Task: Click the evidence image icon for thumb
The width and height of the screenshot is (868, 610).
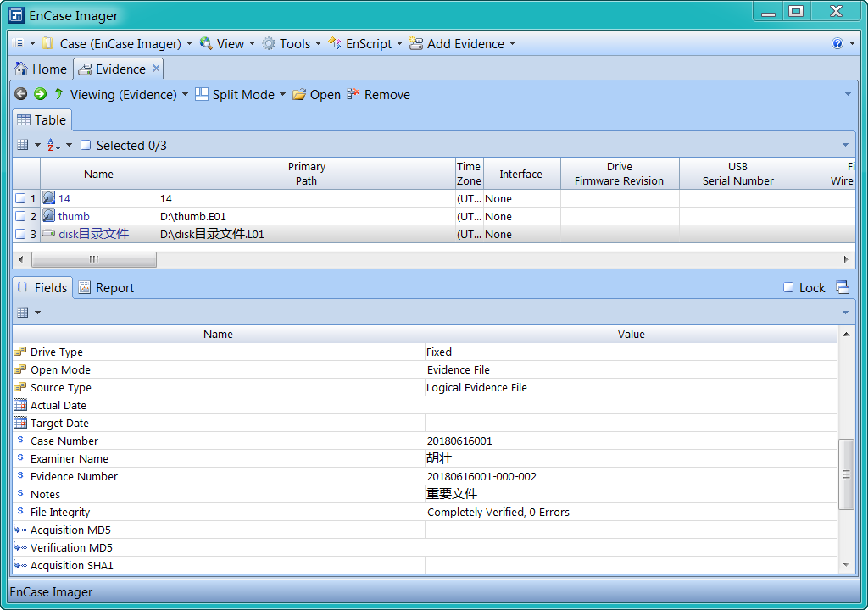Action: click(x=48, y=215)
